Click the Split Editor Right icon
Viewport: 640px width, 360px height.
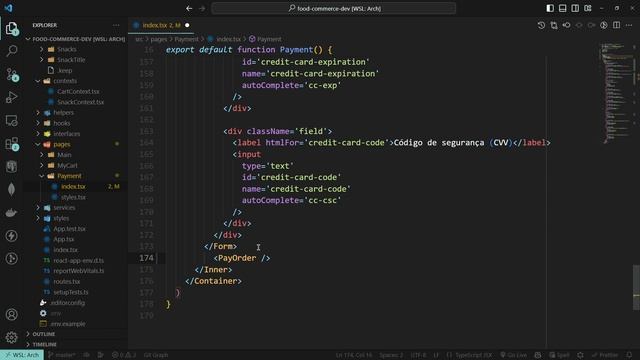click(x=616, y=25)
